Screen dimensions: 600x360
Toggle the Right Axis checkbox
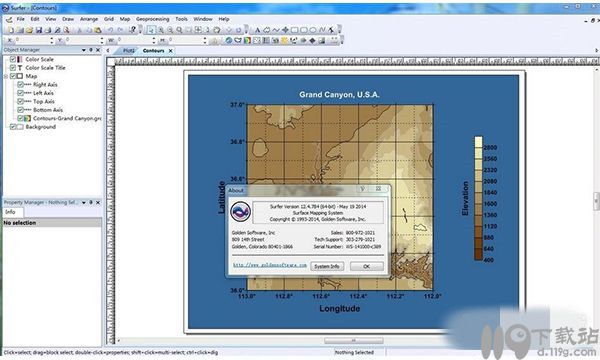20,85
